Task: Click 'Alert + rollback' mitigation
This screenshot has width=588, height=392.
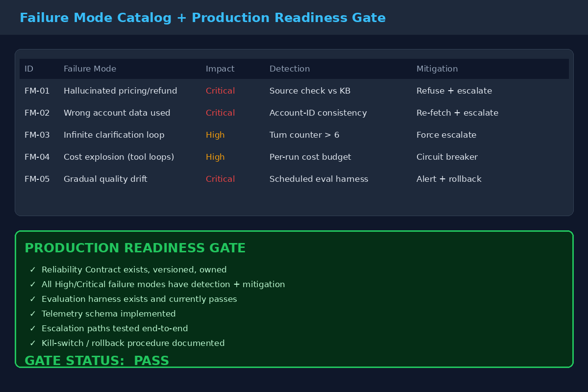Action: tap(449, 179)
